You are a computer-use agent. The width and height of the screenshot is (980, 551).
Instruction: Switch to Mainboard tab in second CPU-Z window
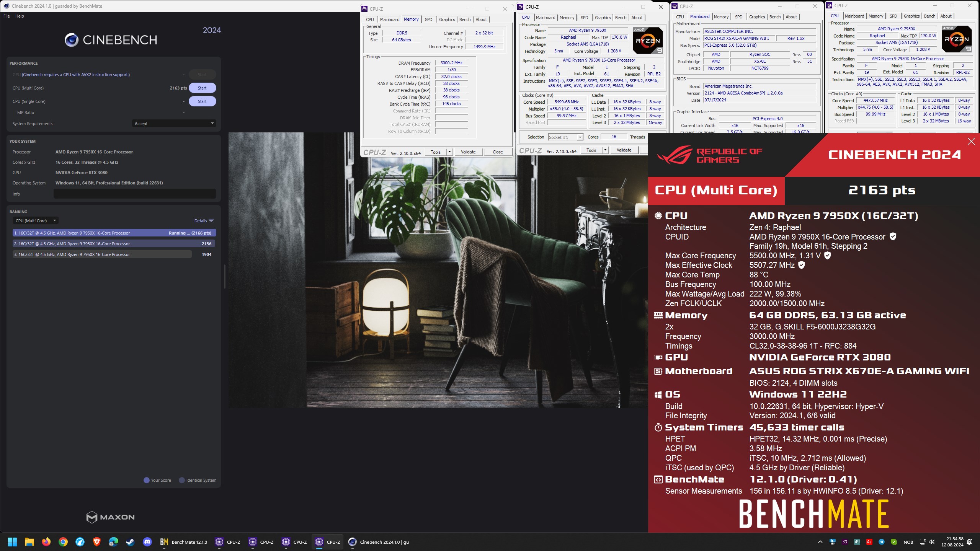(545, 18)
